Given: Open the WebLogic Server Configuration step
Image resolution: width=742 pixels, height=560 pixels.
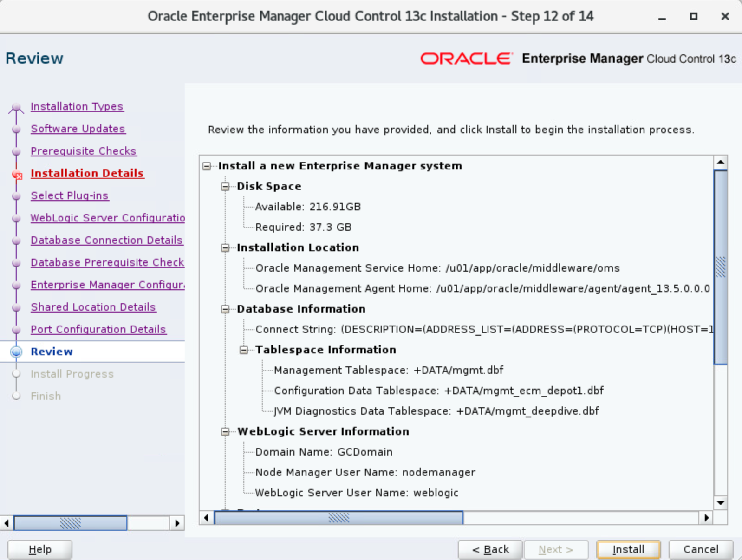Looking at the screenshot, I should pos(108,218).
